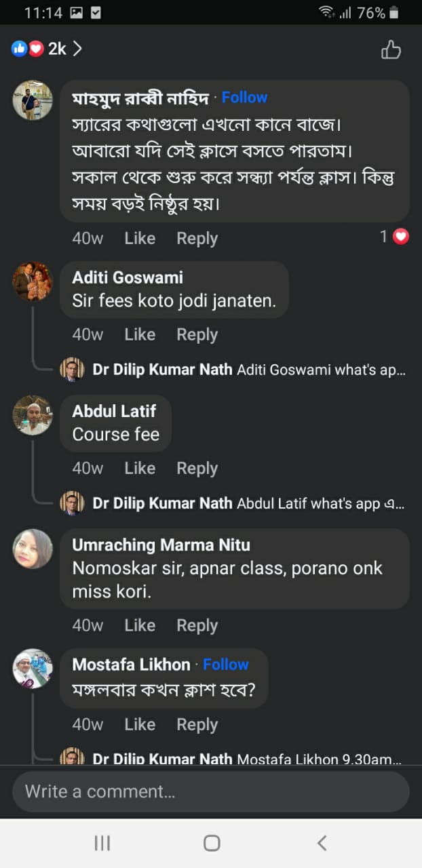
Task: Tap the heart reaction on Mahmud's comment
Action: [401, 237]
